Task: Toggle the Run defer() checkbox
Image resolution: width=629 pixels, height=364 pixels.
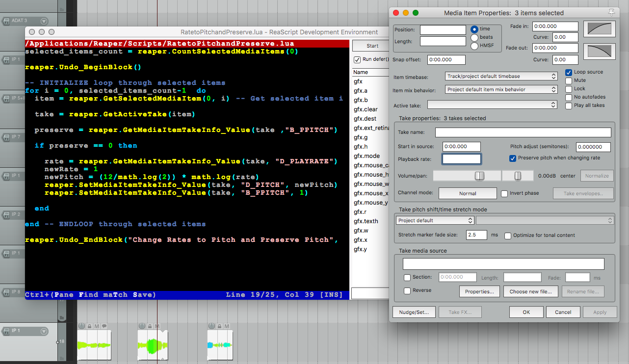Action: (357, 60)
